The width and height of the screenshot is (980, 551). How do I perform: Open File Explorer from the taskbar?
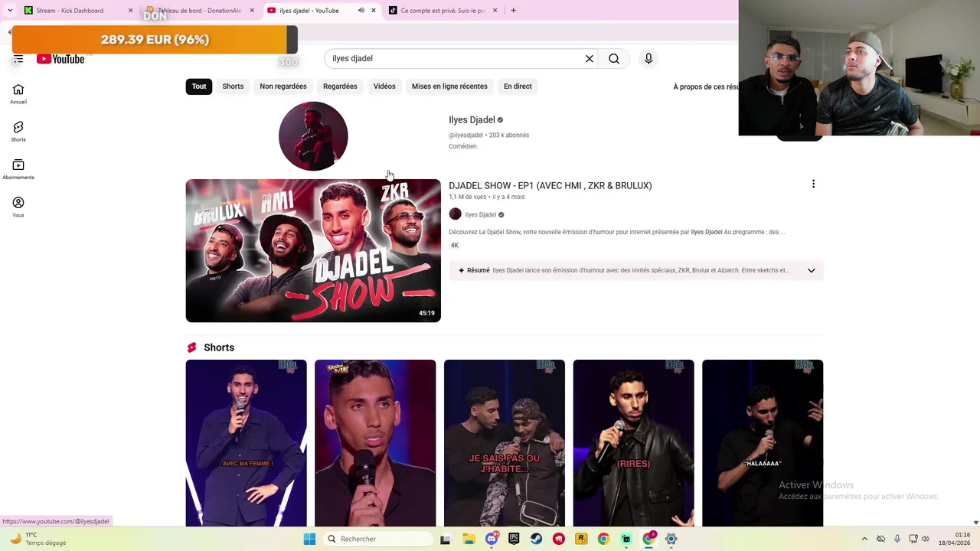(x=469, y=539)
